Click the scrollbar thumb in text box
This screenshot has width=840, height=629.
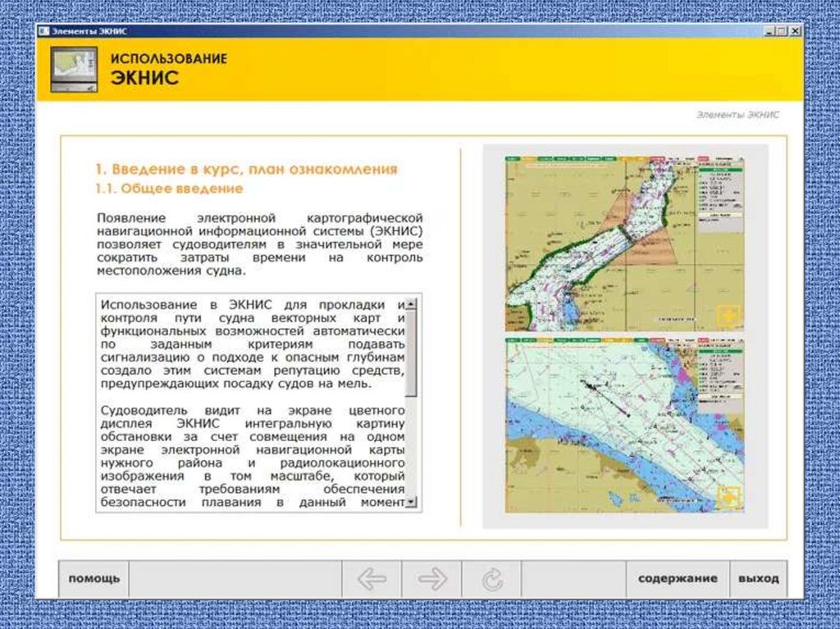coord(411,353)
